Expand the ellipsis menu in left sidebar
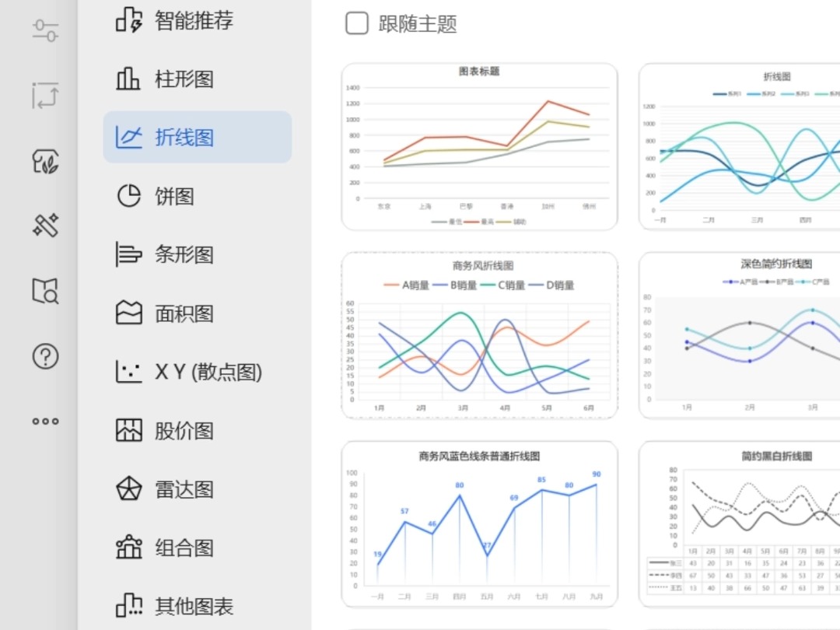 pos(44,421)
